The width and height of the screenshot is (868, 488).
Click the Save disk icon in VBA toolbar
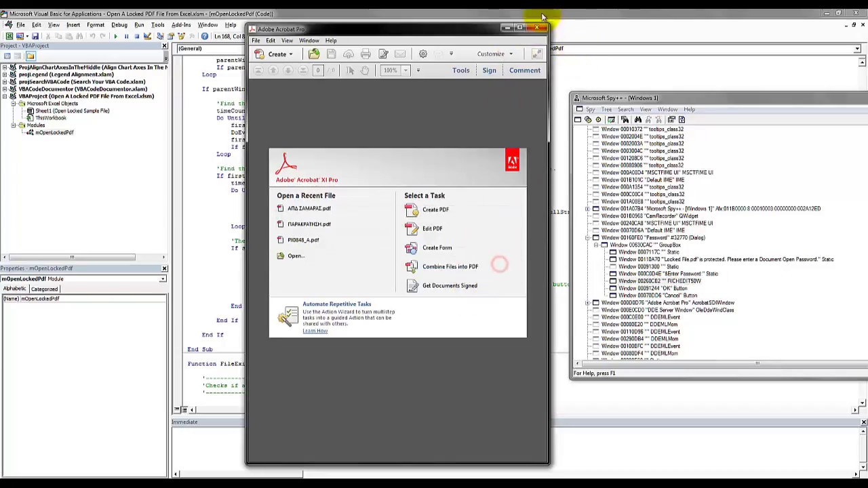pyautogui.click(x=35, y=36)
